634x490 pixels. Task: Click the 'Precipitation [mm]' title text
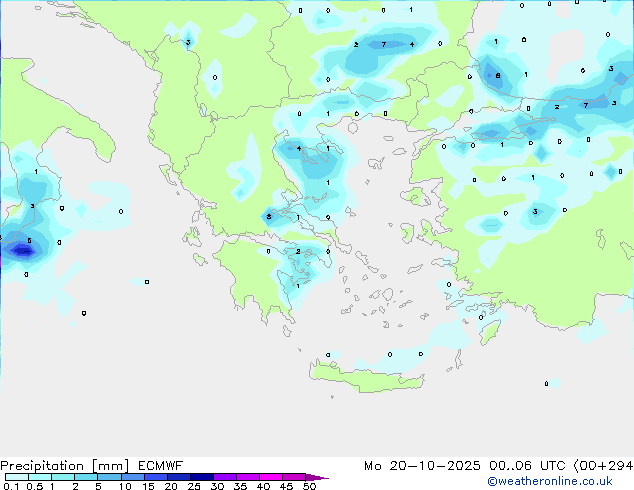(x=64, y=466)
